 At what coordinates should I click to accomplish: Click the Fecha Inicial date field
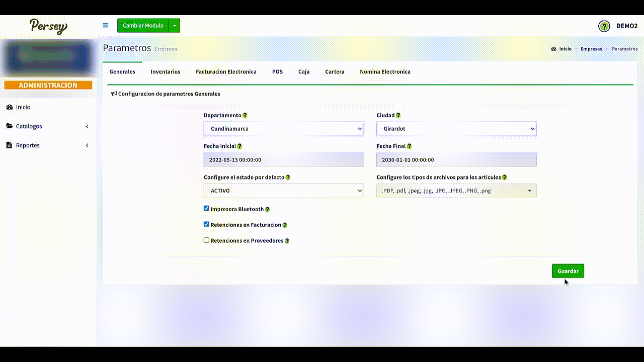pyautogui.click(x=283, y=160)
